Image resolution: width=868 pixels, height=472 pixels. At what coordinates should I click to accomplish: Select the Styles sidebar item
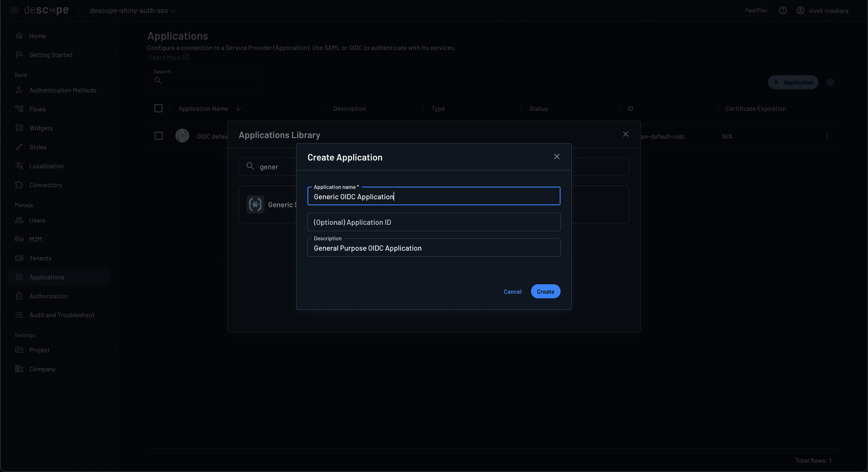tap(38, 147)
